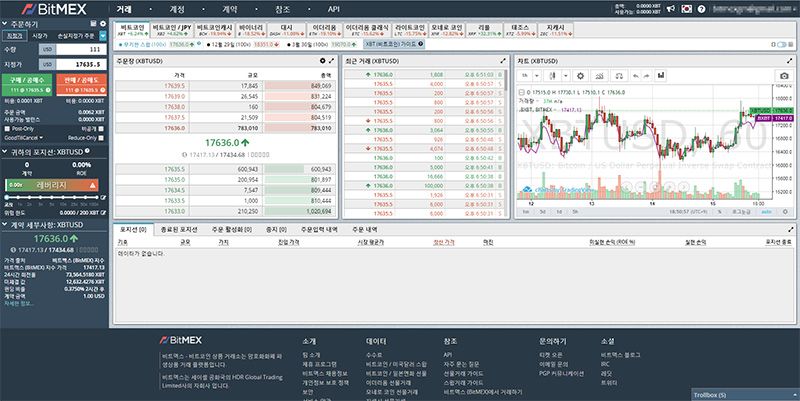Click the quantity input field showing 111

click(81, 49)
